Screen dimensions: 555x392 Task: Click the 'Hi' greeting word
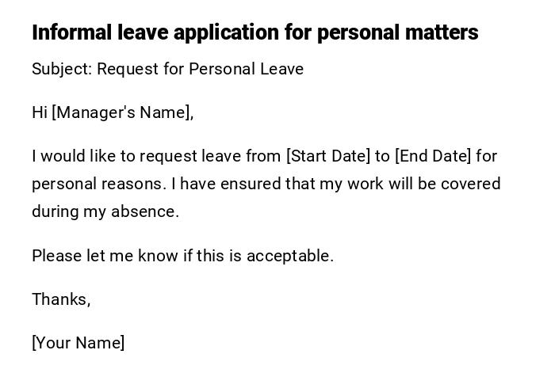40,112
